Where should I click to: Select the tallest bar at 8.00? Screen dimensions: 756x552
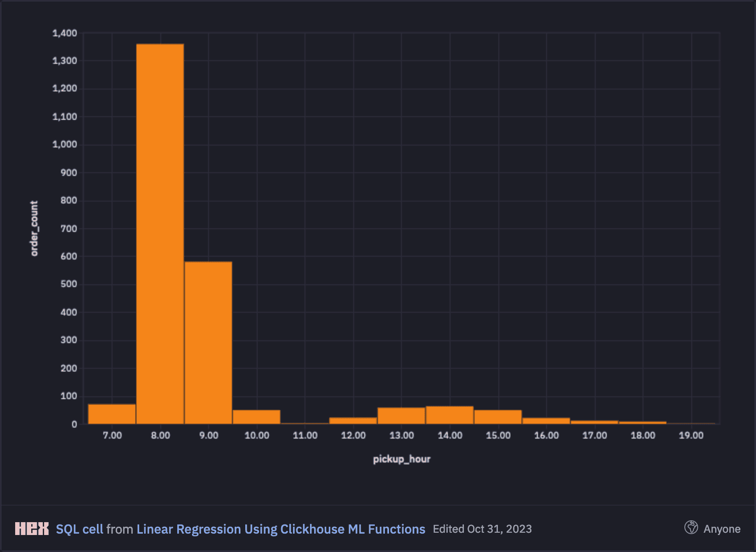[x=160, y=234]
